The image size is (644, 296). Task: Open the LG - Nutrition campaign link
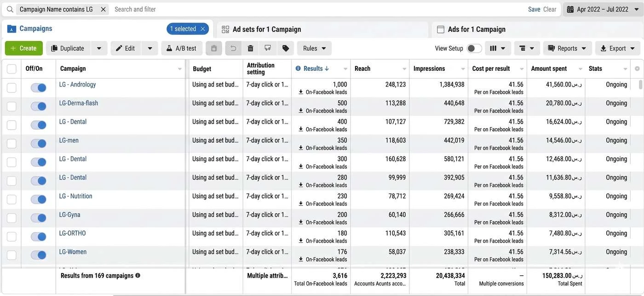75,196
